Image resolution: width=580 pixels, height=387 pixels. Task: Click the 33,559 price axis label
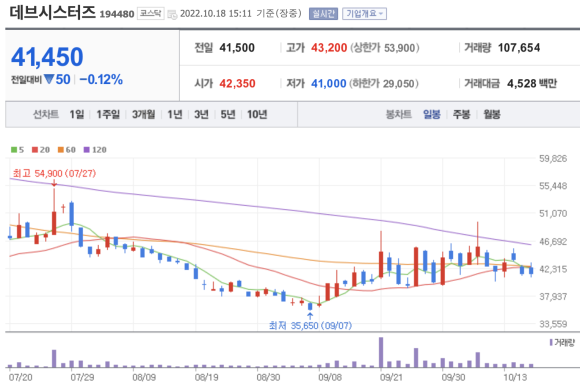coord(553,324)
